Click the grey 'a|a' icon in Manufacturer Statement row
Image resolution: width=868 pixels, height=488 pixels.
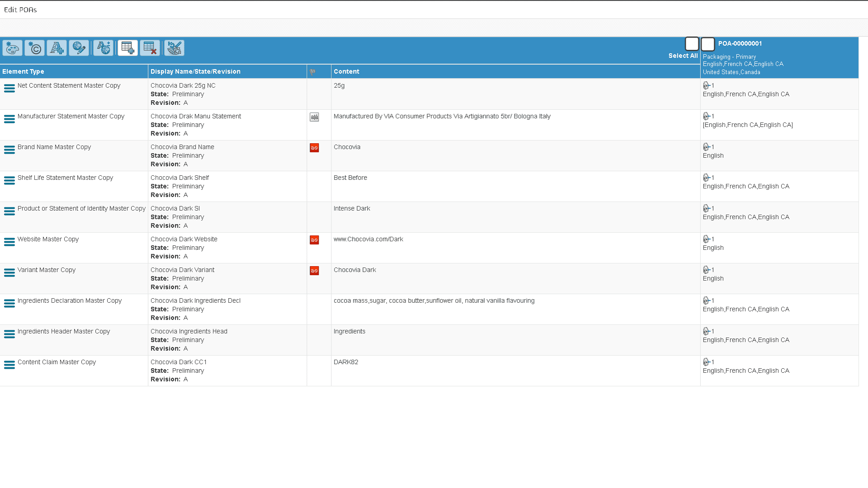[314, 117]
